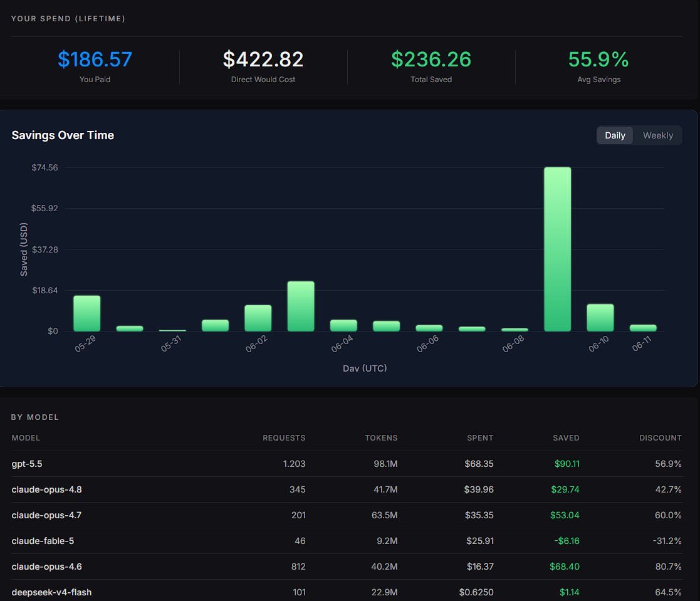The height and width of the screenshot is (601, 700).
Task: Select the gpt-5.5 model row name
Action: click(27, 464)
